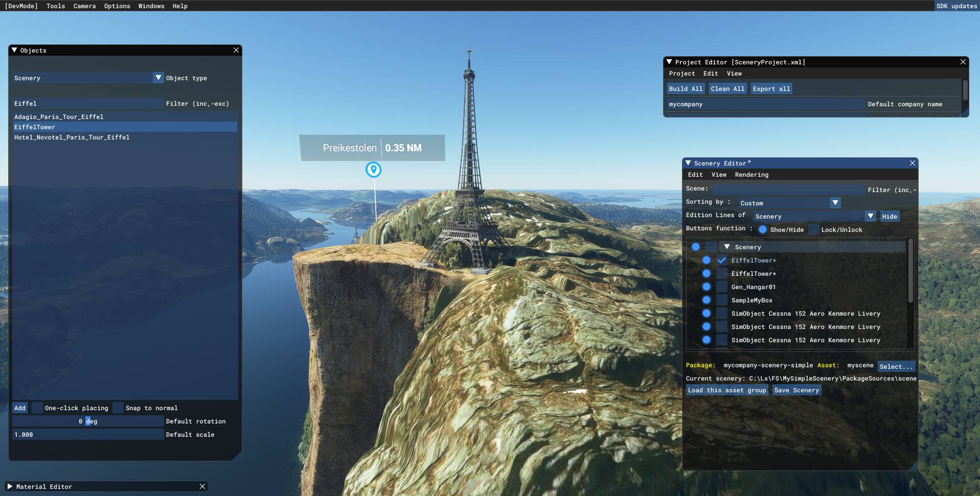Expand the Material Editor panel
This screenshot has width=980, height=496.
tap(10, 486)
